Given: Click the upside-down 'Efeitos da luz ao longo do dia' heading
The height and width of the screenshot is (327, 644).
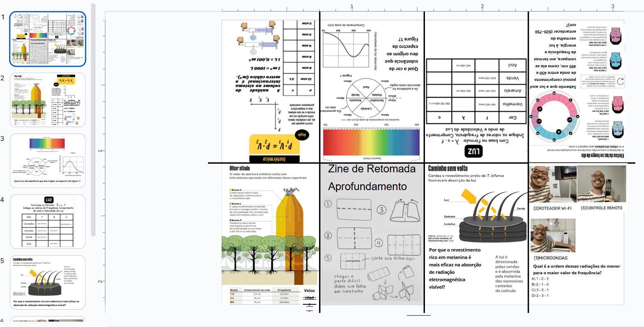Looking at the screenshot, I should (603, 156).
